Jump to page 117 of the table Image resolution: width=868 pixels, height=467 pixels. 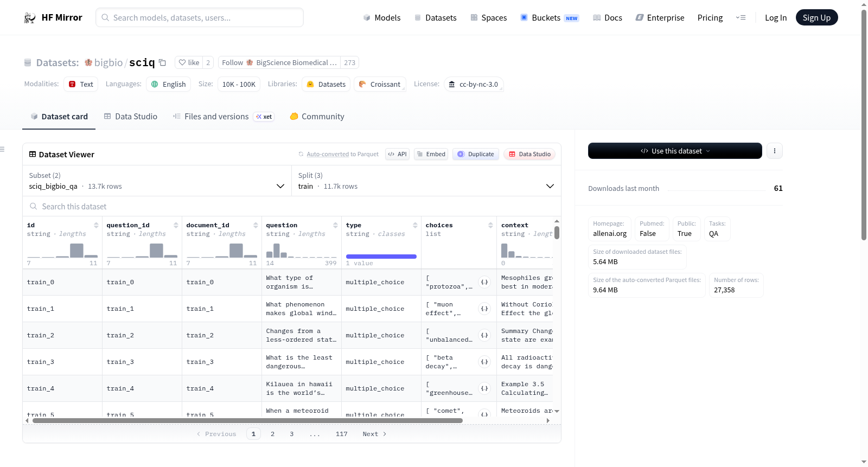click(342, 434)
